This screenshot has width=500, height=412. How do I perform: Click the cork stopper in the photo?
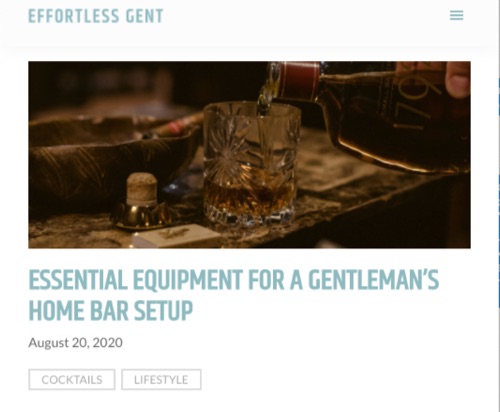point(142,189)
